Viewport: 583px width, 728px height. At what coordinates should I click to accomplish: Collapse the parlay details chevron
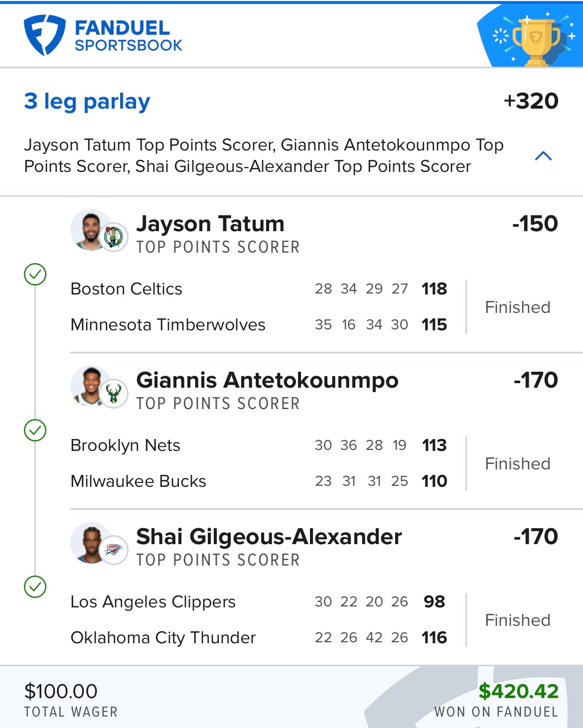coord(543,156)
